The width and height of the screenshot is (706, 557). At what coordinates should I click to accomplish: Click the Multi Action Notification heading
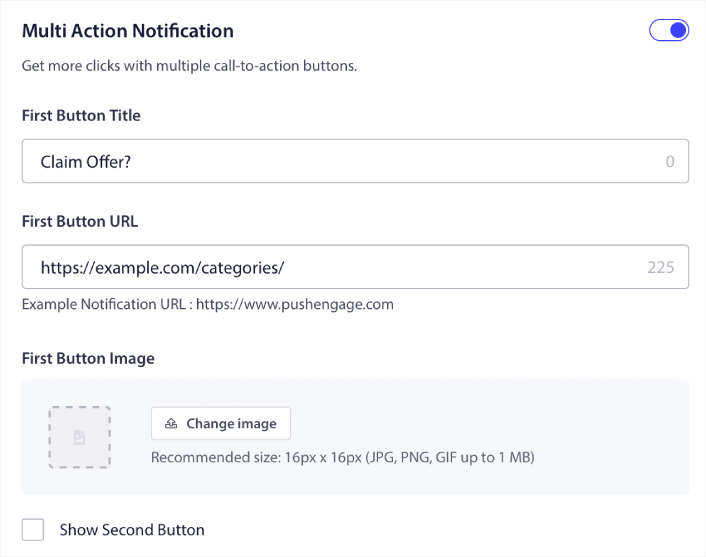point(128,31)
